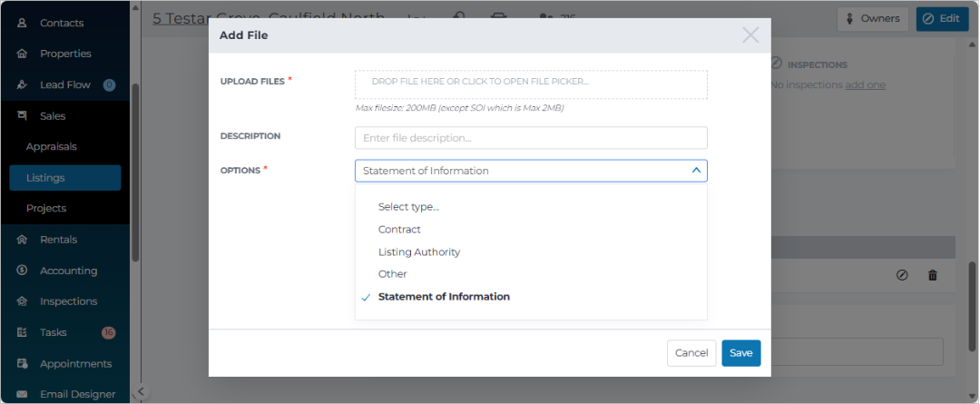Open Tasks in the sidebar
The image size is (980, 404).
tap(54, 332)
